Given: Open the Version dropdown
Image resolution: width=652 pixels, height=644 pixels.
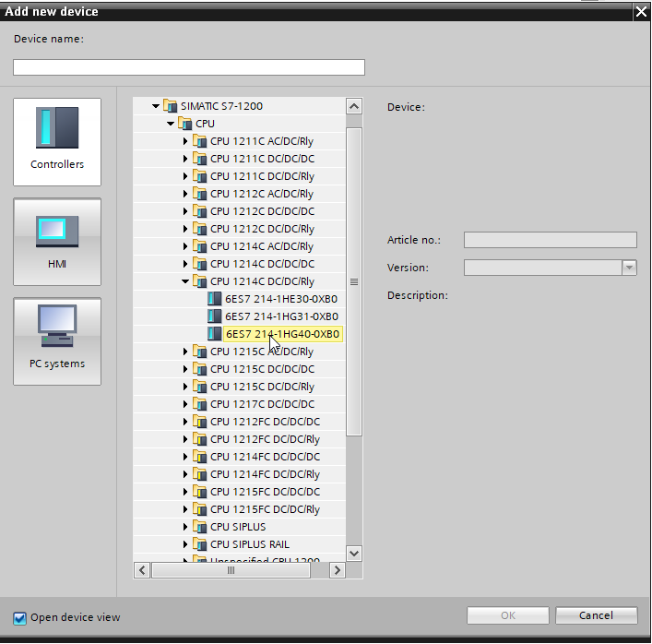Looking at the screenshot, I should click(x=629, y=268).
